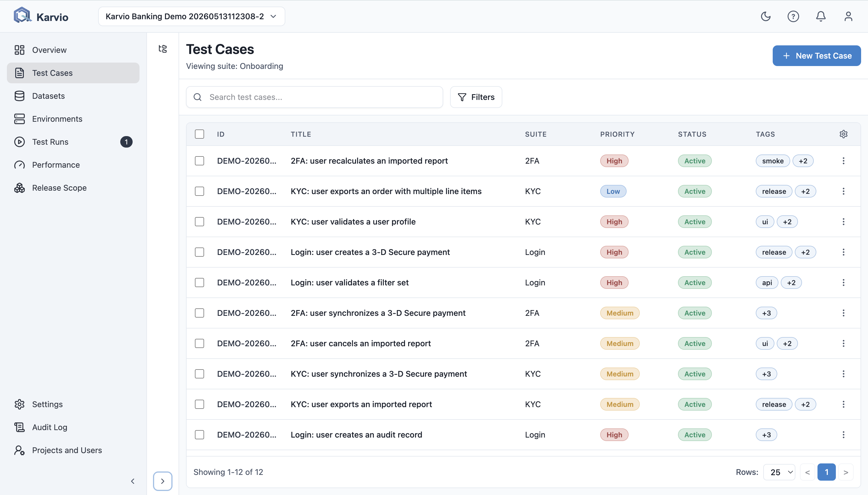Check the Login creates 3-D Secure payment row

click(199, 252)
